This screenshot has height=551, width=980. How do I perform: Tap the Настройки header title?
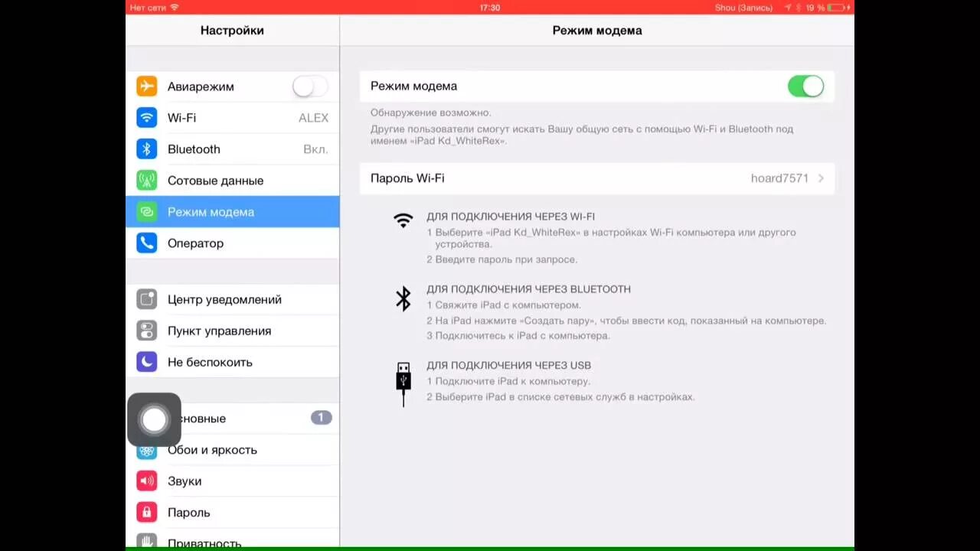coord(232,31)
